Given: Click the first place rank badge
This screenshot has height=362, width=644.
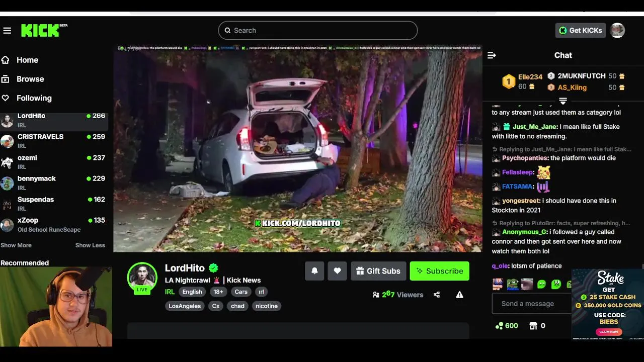Looking at the screenshot, I should click(x=509, y=81).
